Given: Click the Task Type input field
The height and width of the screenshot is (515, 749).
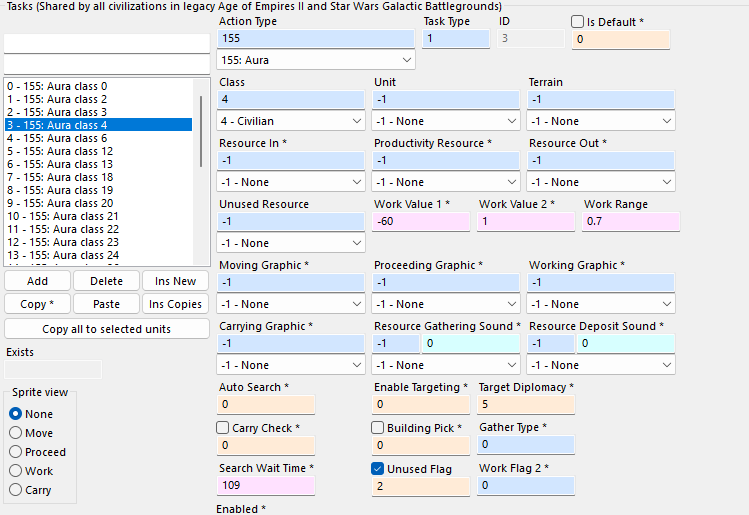Looking at the screenshot, I should pos(456,38).
